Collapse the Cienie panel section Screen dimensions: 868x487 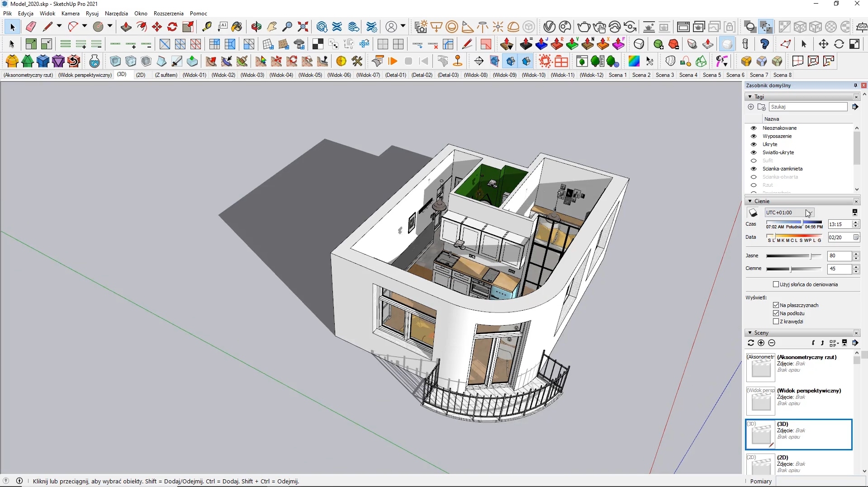pos(750,201)
